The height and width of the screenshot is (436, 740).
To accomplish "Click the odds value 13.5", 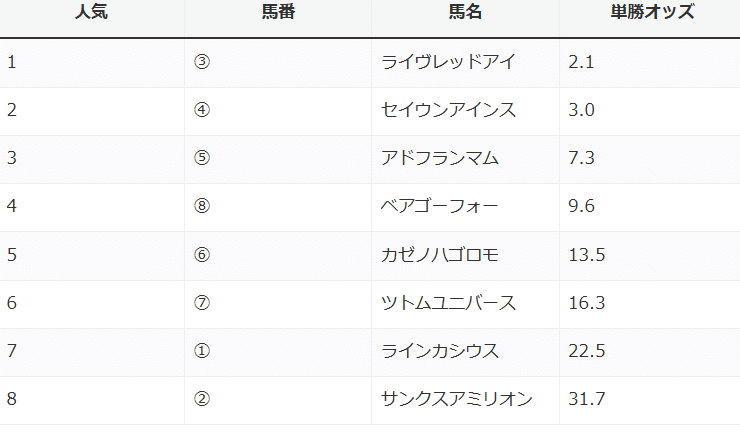I will tap(586, 255).
